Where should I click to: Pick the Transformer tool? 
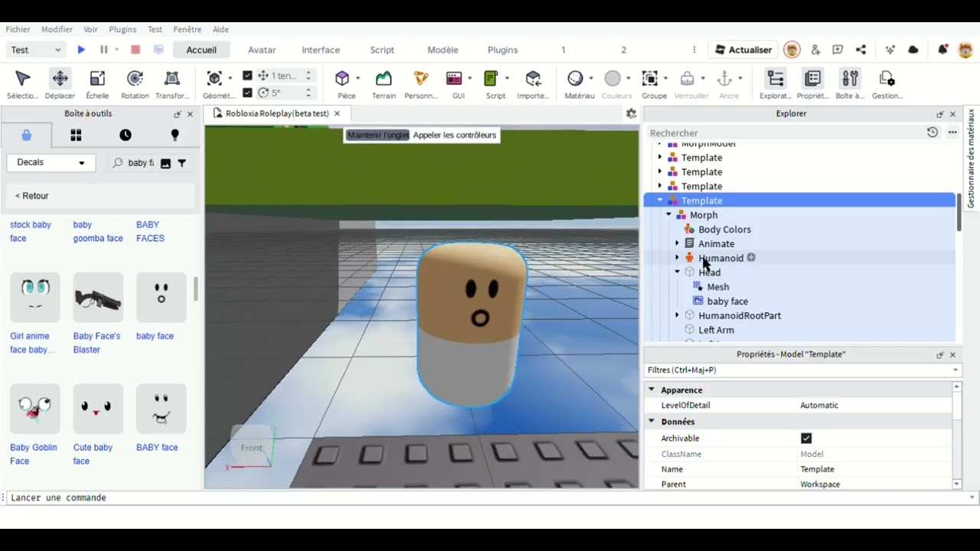pyautogui.click(x=172, y=84)
